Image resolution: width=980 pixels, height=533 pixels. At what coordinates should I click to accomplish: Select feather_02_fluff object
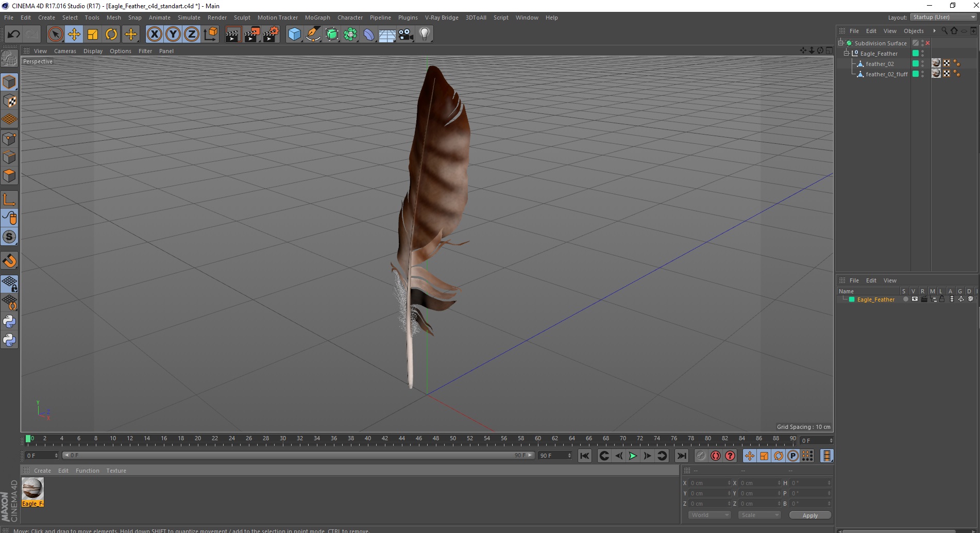click(886, 74)
